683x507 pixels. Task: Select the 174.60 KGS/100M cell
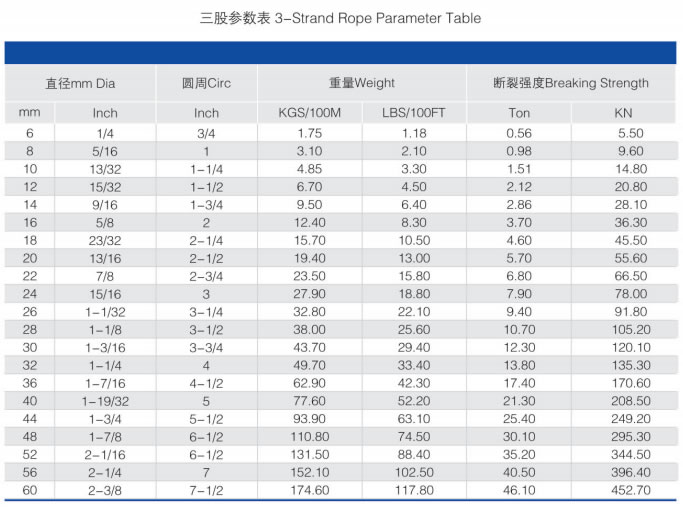coord(309,490)
